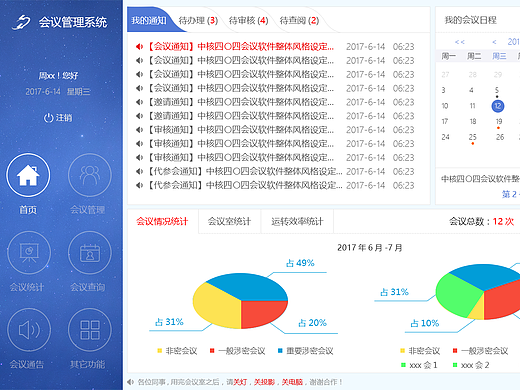Click the 占 49% label on left chart

pos(300,263)
